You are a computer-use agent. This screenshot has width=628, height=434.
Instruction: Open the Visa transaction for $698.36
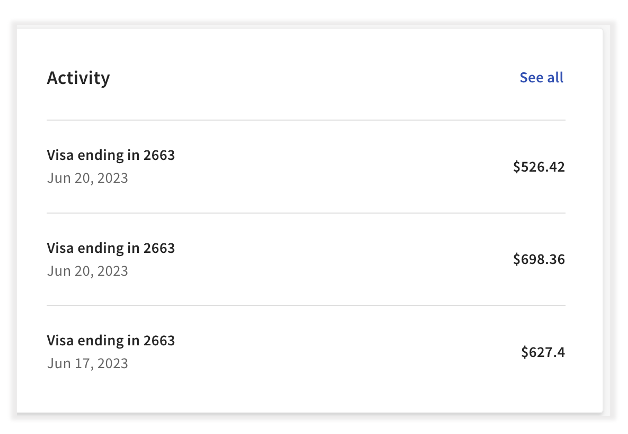(305, 259)
